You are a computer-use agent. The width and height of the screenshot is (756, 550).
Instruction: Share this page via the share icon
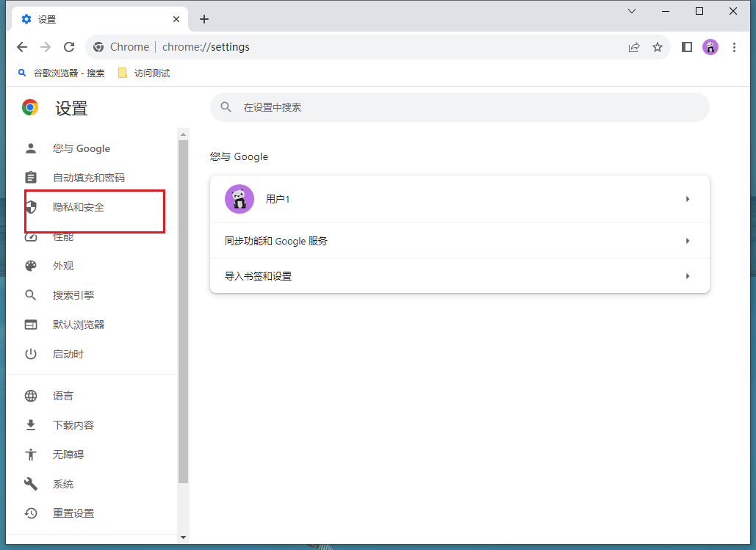pyautogui.click(x=634, y=47)
